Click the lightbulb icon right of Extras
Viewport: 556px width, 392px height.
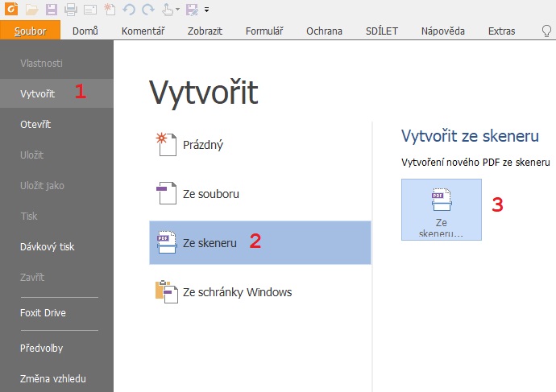pos(546,31)
